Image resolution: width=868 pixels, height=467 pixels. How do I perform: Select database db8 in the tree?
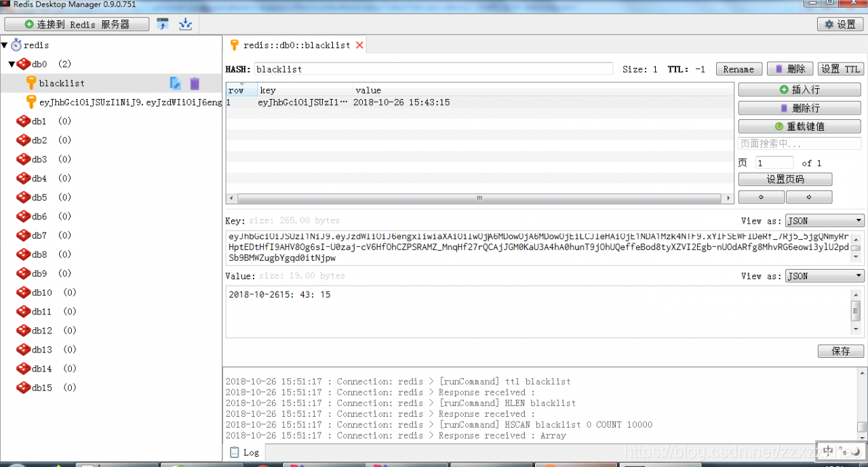click(x=44, y=254)
